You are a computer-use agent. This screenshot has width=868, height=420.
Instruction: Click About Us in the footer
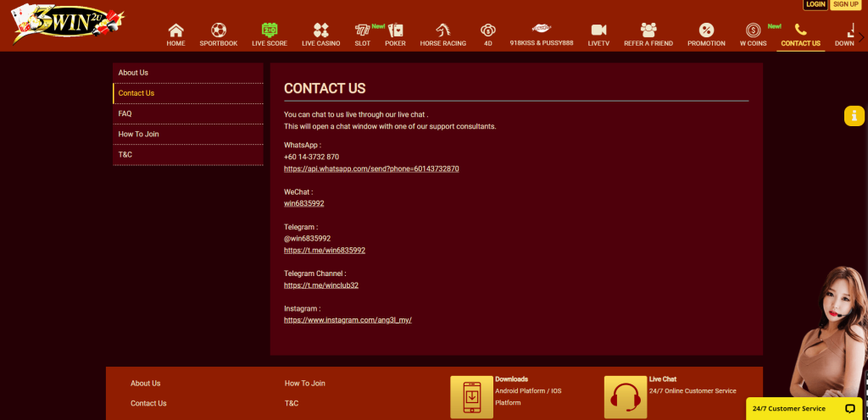point(146,383)
